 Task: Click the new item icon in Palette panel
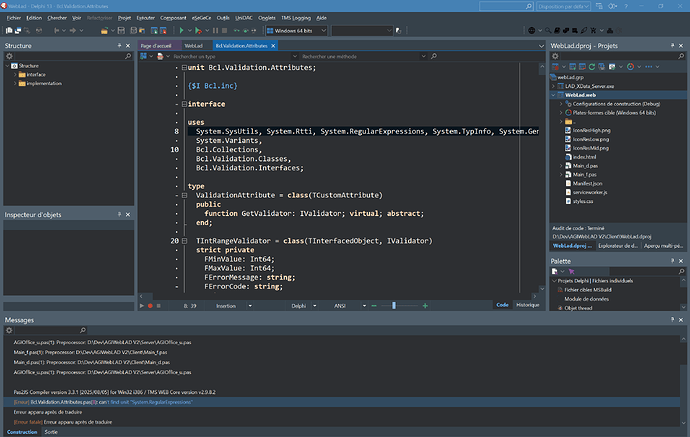click(555, 272)
